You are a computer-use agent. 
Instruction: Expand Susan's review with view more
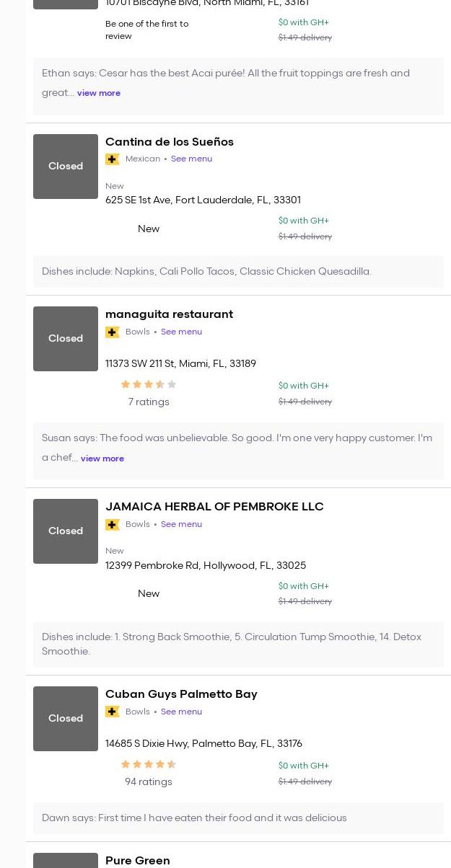pyautogui.click(x=102, y=459)
